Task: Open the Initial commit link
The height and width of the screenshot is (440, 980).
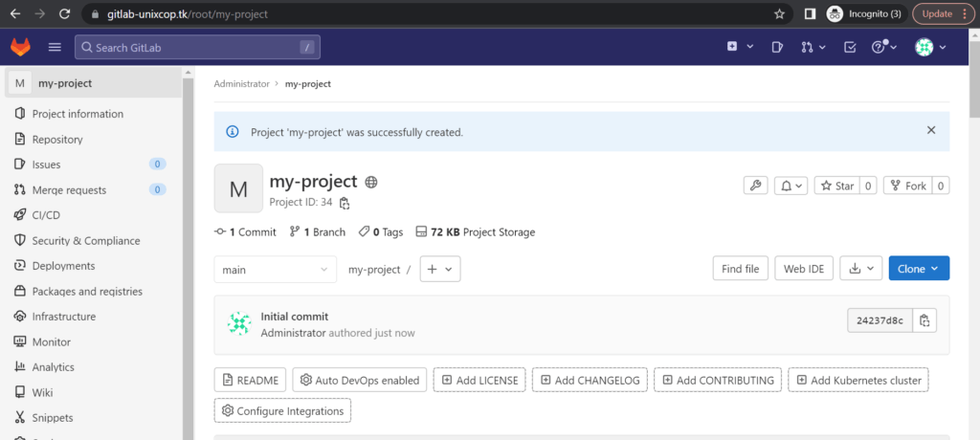Action: click(x=295, y=317)
